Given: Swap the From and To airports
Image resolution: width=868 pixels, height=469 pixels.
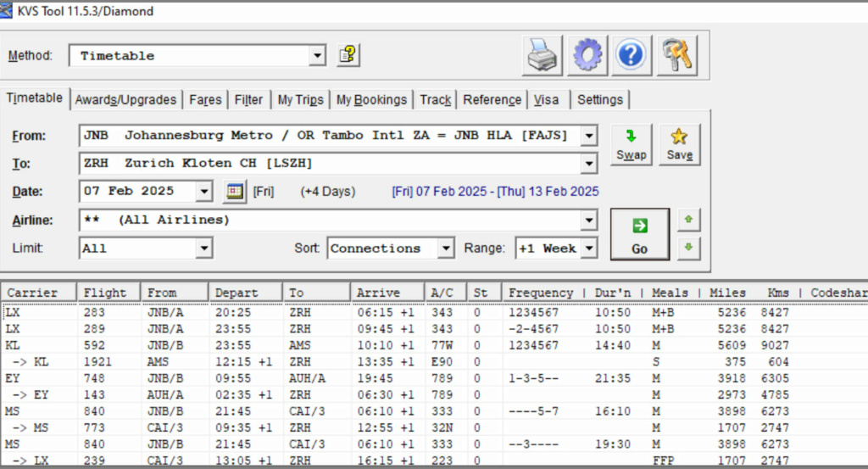Looking at the screenshot, I should coord(631,144).
